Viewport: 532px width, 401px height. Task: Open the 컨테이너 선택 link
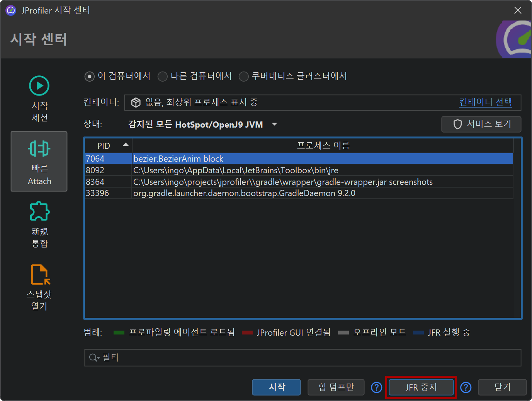(x=485, y=102)
